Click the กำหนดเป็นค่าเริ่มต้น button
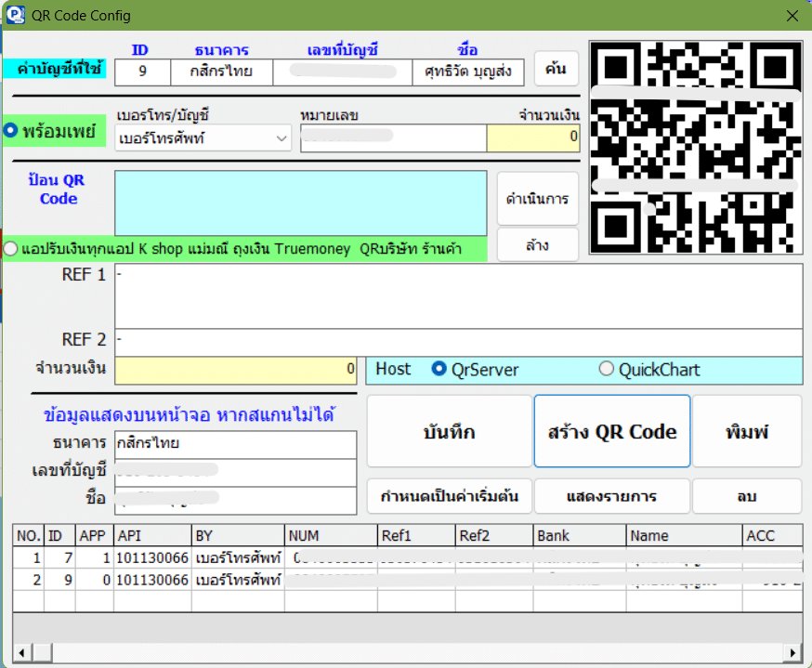The width and height of the screenshot is (812, 668). 449,496
